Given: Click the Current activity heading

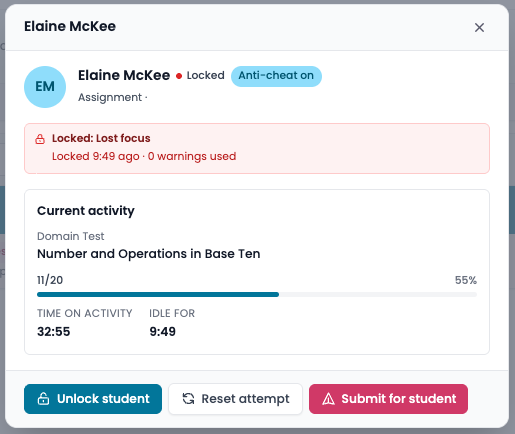Looking at the screenshot, I should 86,211.
